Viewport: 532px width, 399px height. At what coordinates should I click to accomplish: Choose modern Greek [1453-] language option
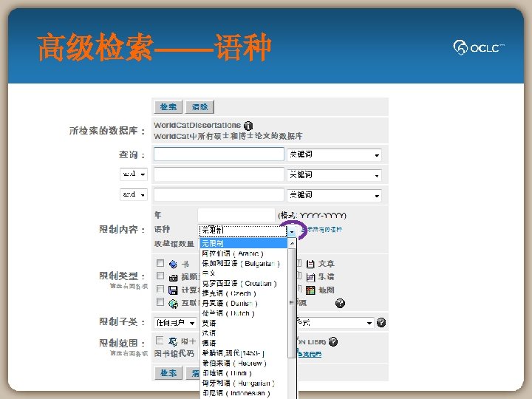243,353
